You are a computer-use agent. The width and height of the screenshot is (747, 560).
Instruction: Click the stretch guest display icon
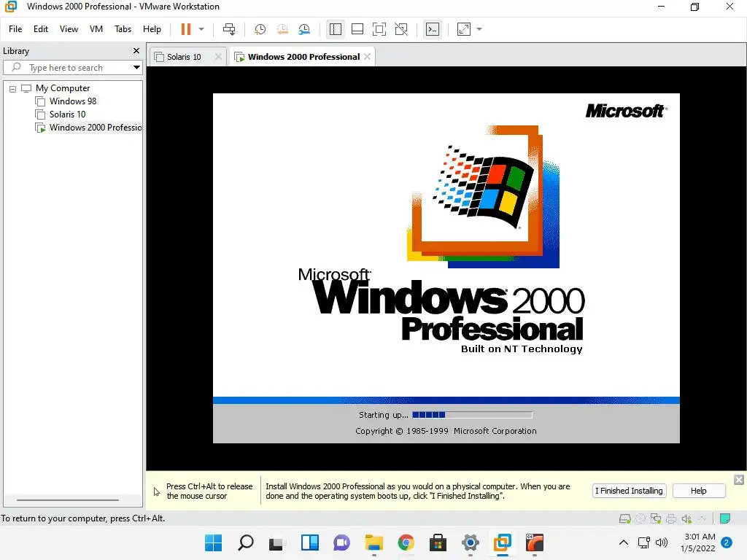point(464,29)
